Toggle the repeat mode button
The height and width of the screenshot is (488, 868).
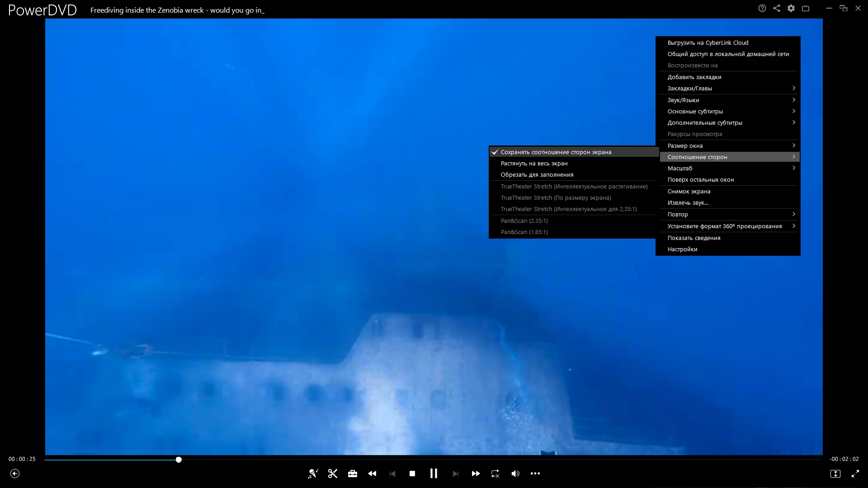pyautogui.click(x=495, y=474)
